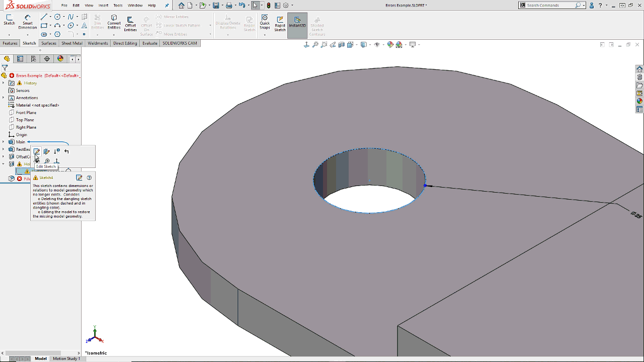Select the Corner Rectangle tool
The height and width of the screenshot is (362, 644).
pyautogui.click(x=44, y=26)
